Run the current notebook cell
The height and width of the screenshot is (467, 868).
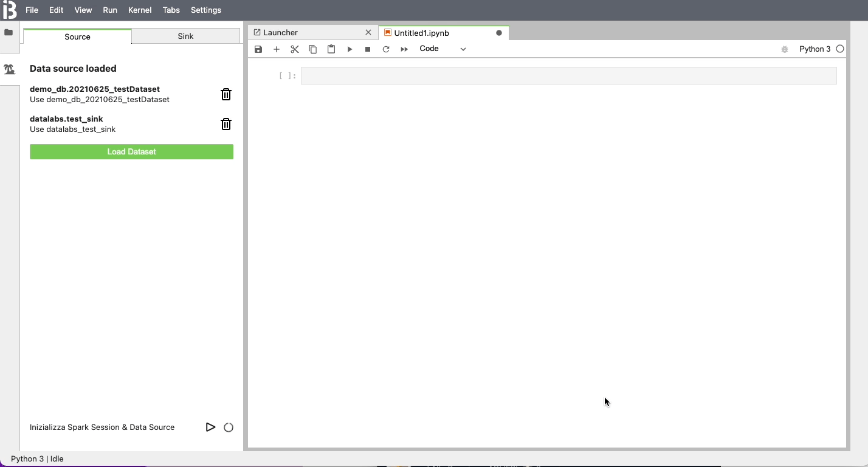click(x=350, y=49)
